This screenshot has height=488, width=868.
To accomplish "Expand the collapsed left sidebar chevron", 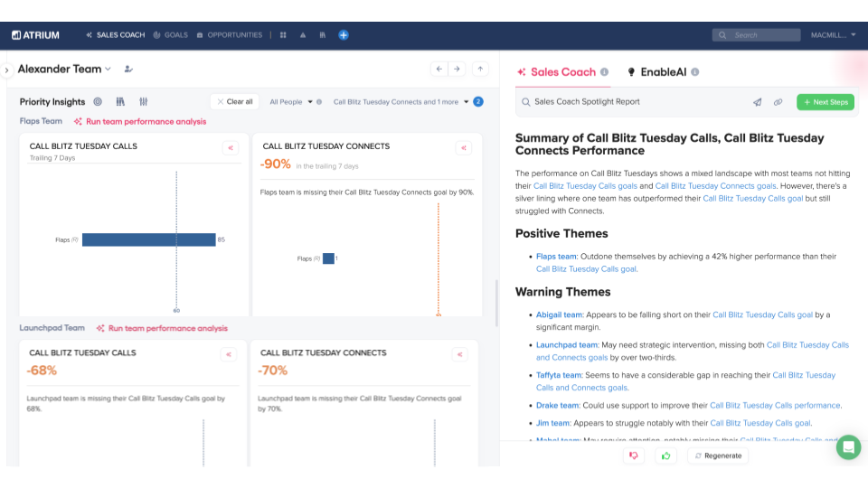I will (x=6, y=70).
